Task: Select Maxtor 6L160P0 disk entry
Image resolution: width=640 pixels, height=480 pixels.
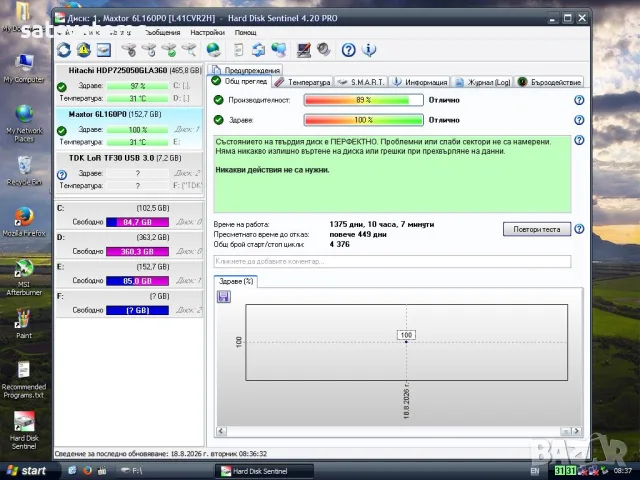Action: (x=129, y=128)
